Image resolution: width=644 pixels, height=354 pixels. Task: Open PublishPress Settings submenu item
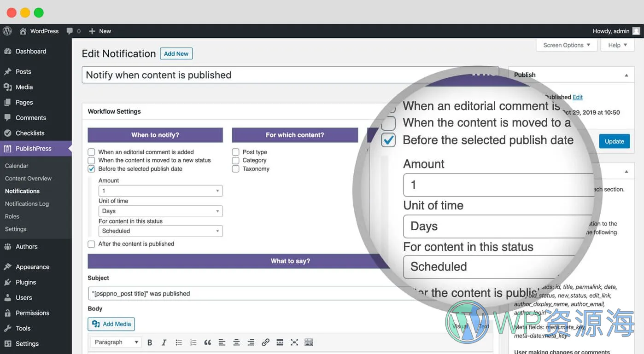16,229
